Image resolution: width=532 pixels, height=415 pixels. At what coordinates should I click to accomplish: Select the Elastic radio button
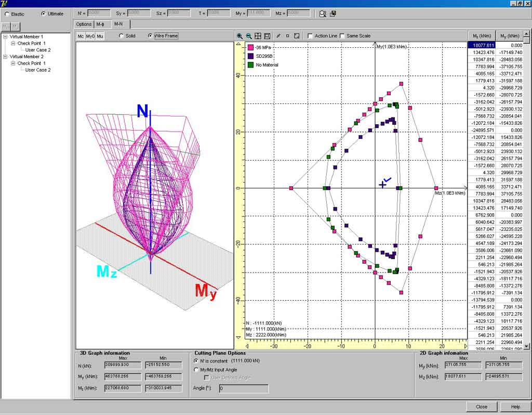pos(7,14)
